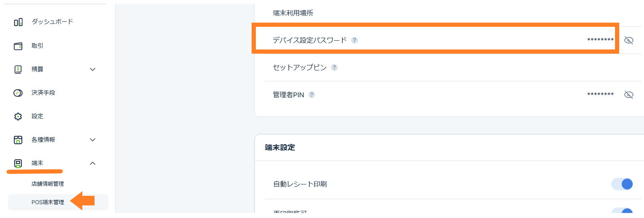This screenshot has width=644, height=218.
Task: Reveal the デバイス設定パスワード value
Action: (628, 40)
